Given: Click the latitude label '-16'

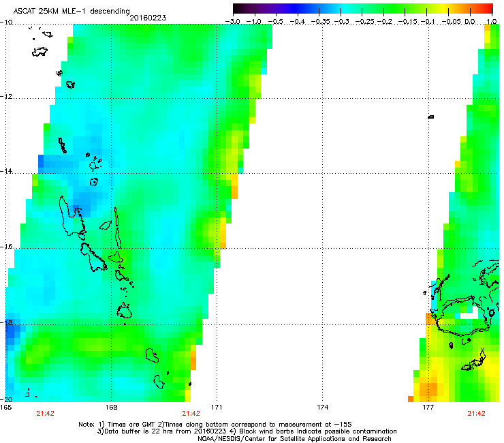Looking at the screenshot, I should [6, 247].
